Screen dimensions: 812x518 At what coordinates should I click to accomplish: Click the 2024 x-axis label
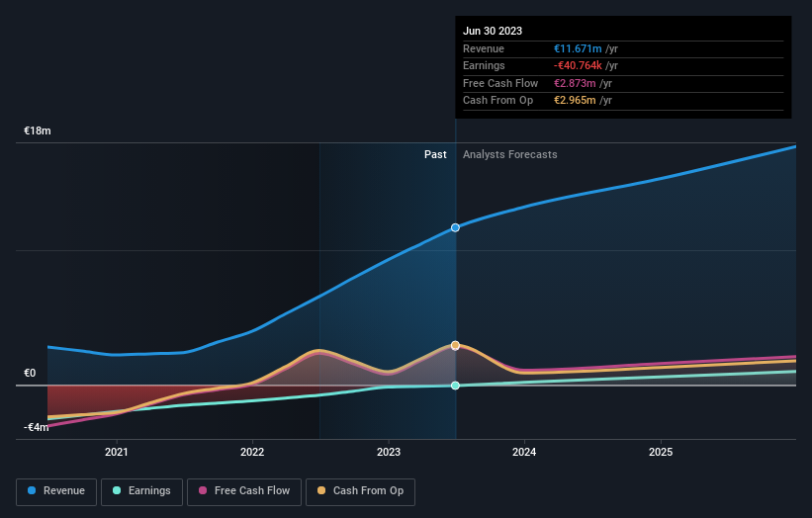pyautogui.click(x=524, y=453)
